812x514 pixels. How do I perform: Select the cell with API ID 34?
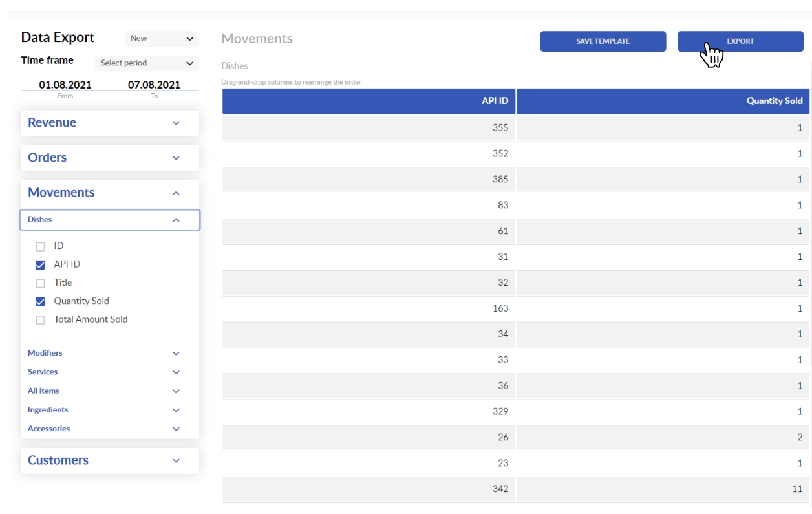[x=369, y=334]
